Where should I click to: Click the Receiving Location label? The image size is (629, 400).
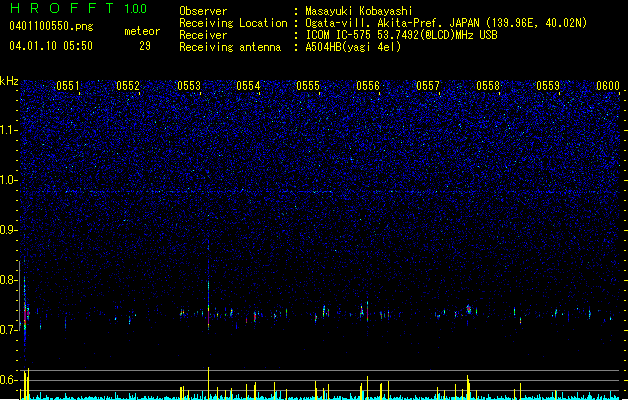(233, 23)
